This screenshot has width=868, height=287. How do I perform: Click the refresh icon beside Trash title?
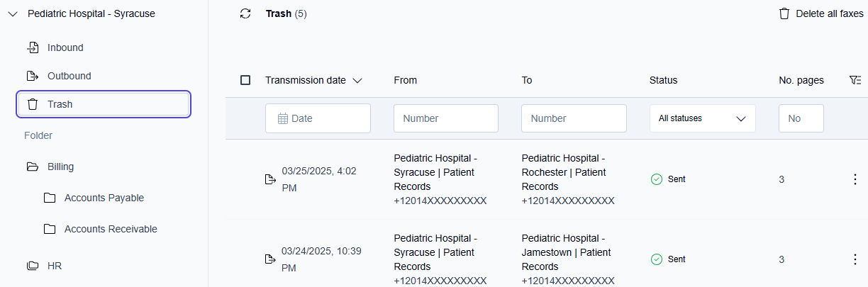[x=245, y=13]
